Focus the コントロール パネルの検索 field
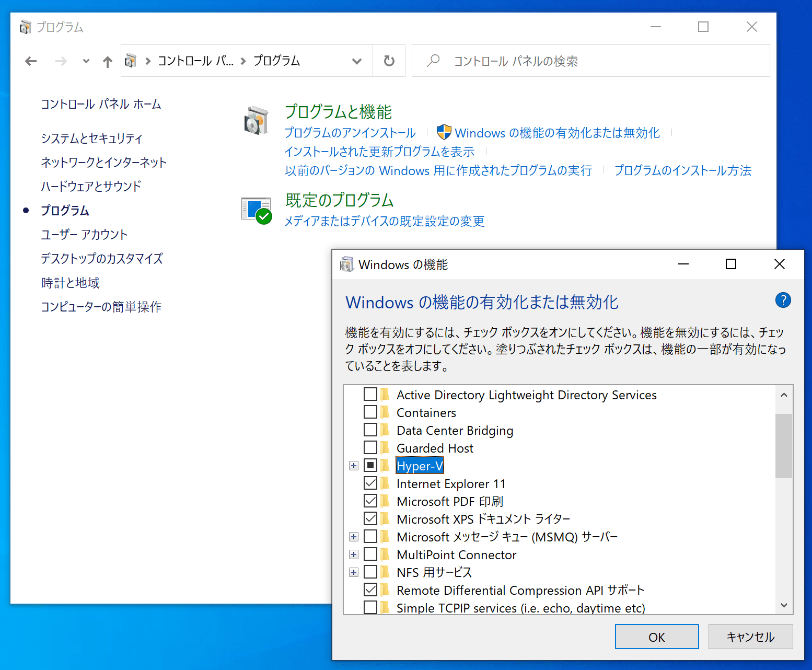 (590, 61)
